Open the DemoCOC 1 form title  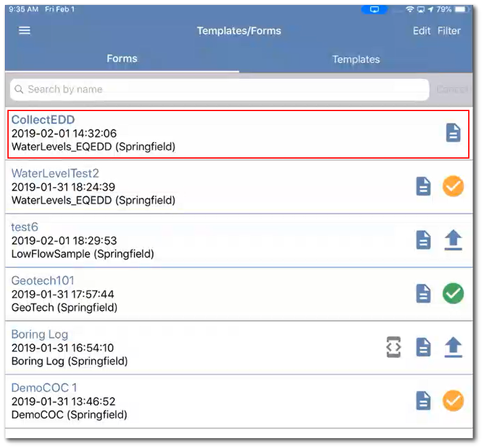point(44,388)
